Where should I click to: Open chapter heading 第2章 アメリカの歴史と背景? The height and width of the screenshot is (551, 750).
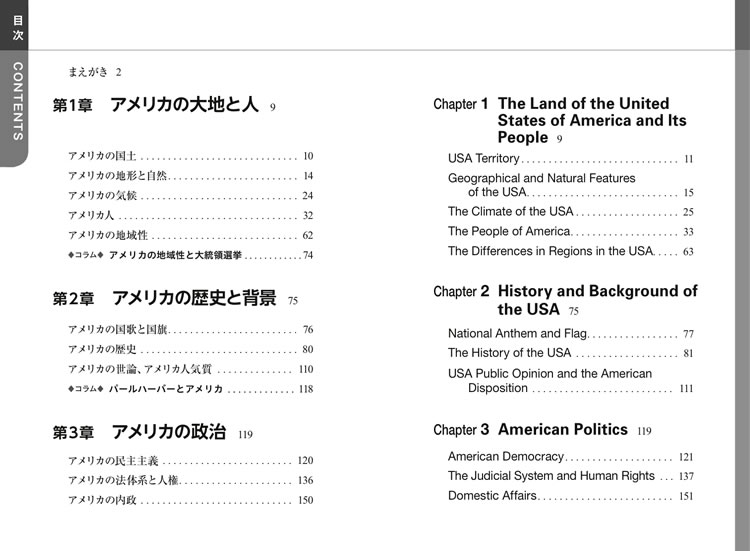pyautogui.click(x=175, y=298)
